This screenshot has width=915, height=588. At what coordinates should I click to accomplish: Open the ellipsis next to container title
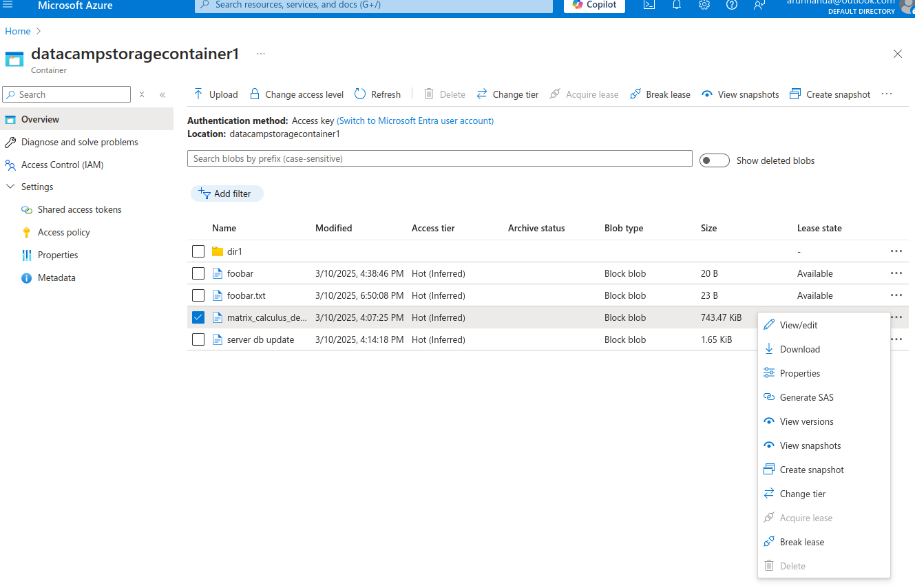[261, 54]
